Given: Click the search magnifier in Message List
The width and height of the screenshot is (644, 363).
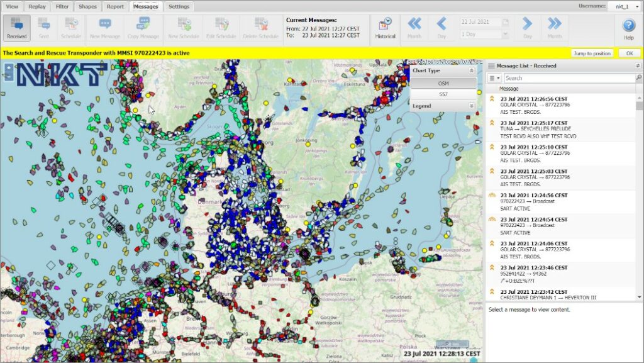Looking at the screenshot, I should [638, 78].
